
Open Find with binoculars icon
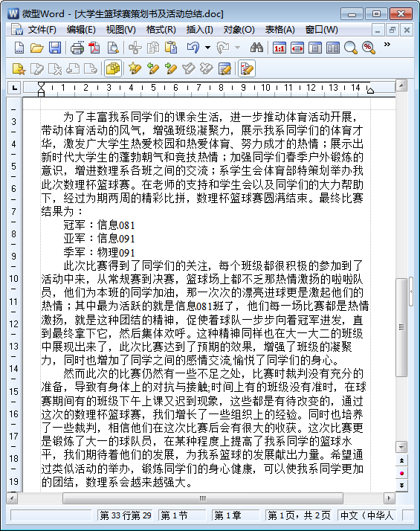click(x=256, y=48)
